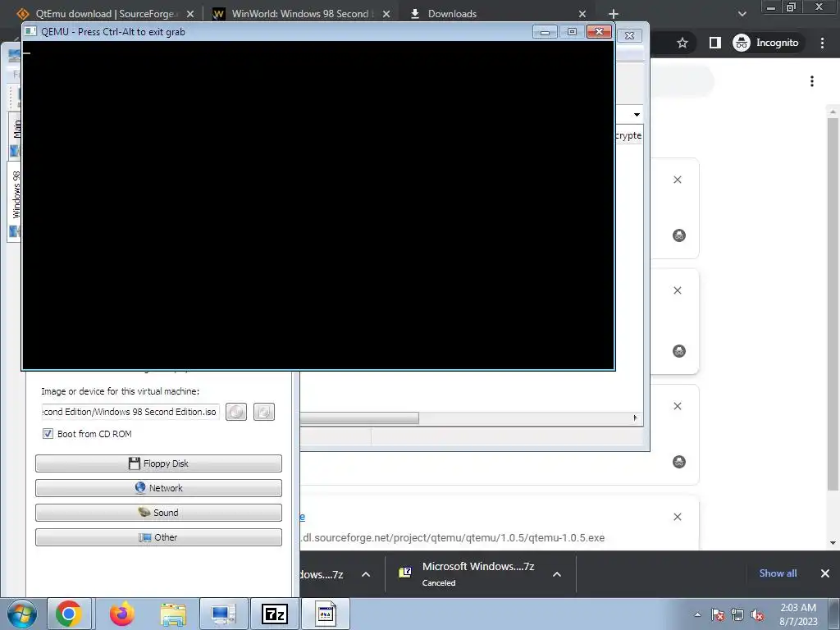Image resolution: width=840 pixels, height=630 pixels.
Task: Open Chrome tab search chevron
Action: tap(742, 14)
